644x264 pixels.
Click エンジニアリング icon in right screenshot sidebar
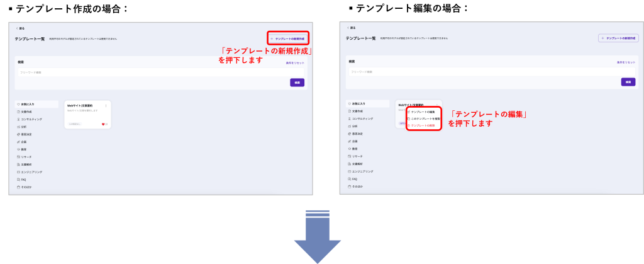[349, 171]
